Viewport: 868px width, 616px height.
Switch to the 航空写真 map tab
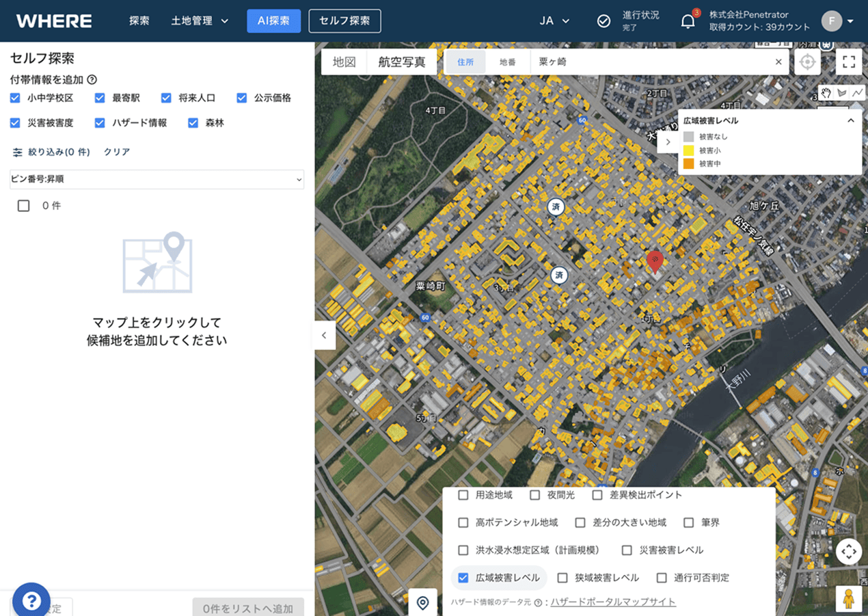402,62
